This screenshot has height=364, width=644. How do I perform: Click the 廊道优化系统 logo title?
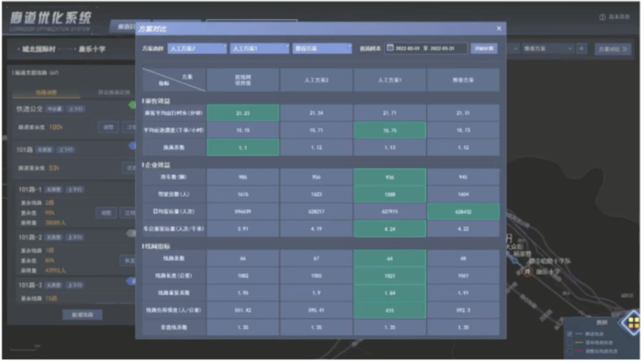(x=50, y=18)
